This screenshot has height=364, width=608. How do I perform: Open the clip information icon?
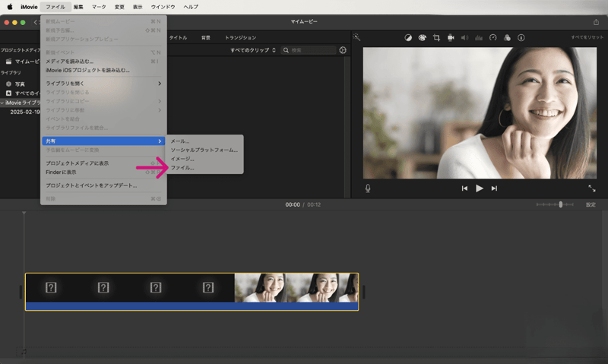521,37
